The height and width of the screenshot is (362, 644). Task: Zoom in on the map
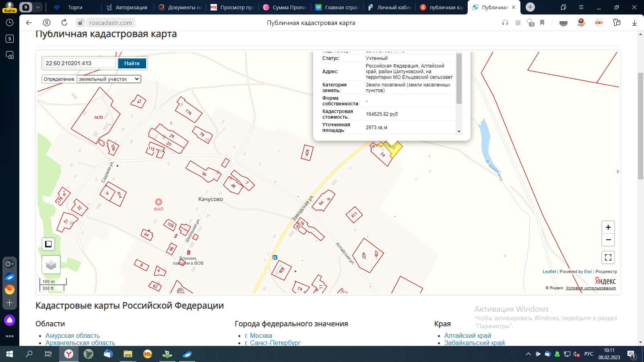point(608,227)
